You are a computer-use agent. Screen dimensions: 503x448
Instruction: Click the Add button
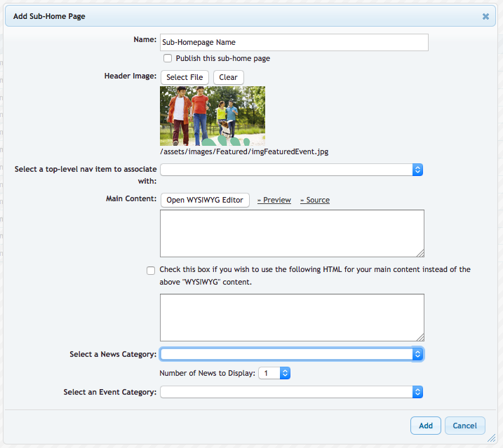pyautogui.click(x=426, y=426)
